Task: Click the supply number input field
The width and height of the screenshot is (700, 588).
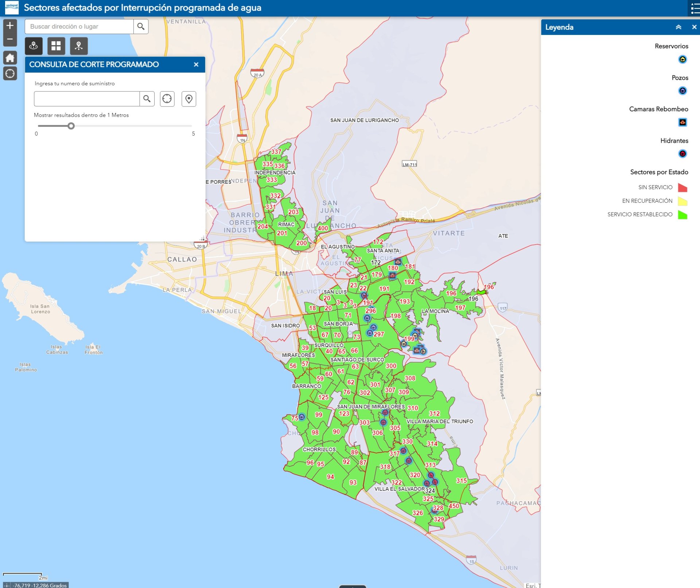Action: [87, 99]
